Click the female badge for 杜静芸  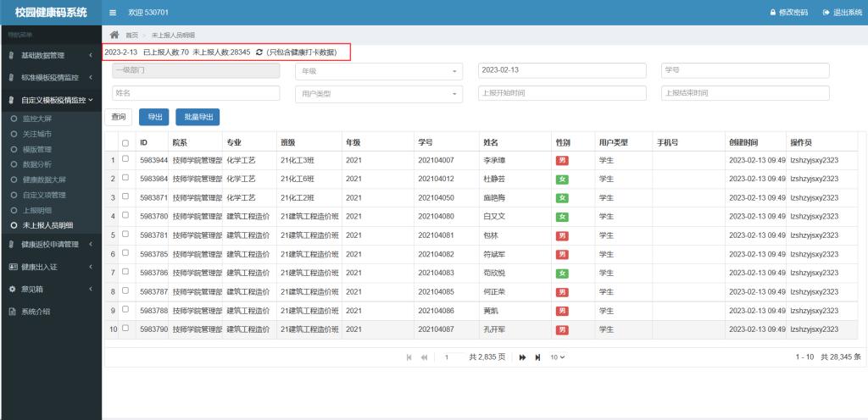(562, 180)
